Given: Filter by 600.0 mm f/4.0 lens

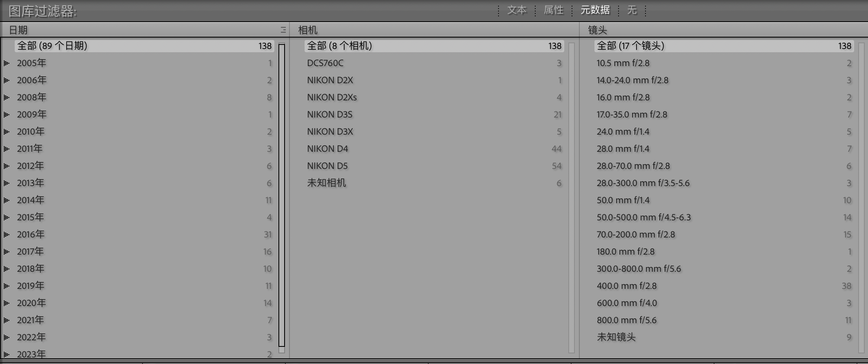Looking at the screenshot, I should [724, 303].
